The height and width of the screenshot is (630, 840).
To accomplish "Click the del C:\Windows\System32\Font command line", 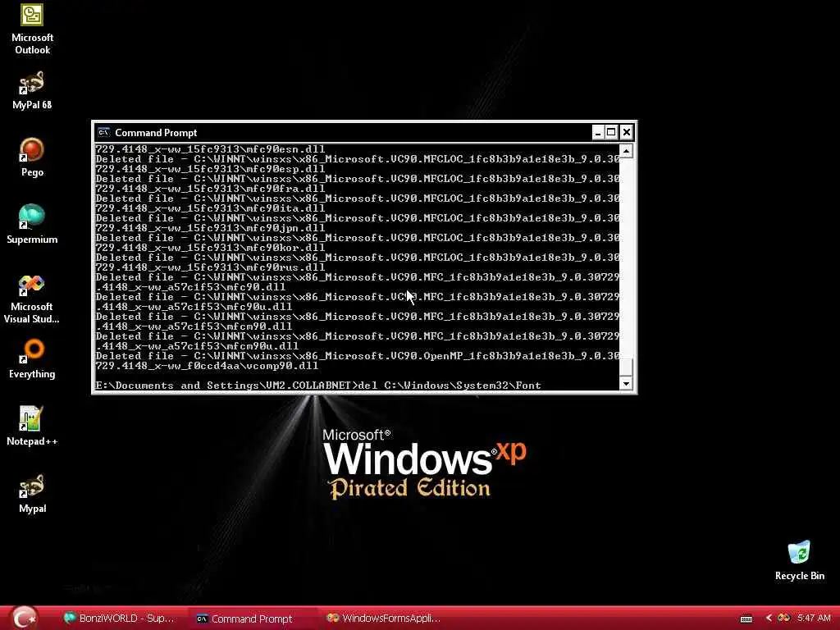I will click(318, 386).
